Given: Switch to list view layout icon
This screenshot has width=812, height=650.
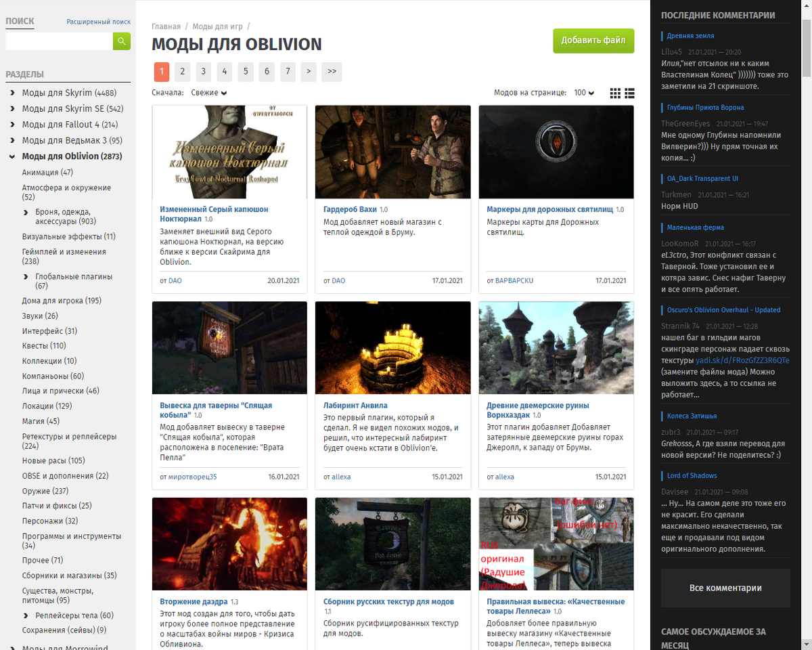Looking at the screenshot, I should (x=629, y=93).
